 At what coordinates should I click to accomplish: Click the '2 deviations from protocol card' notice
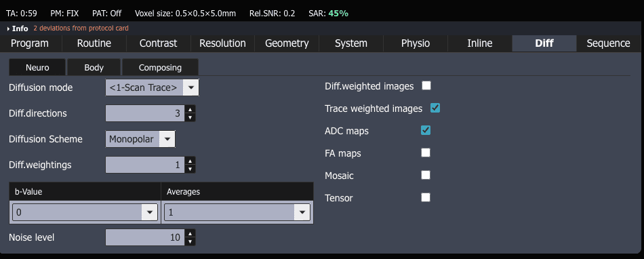(x=81, y=28)
